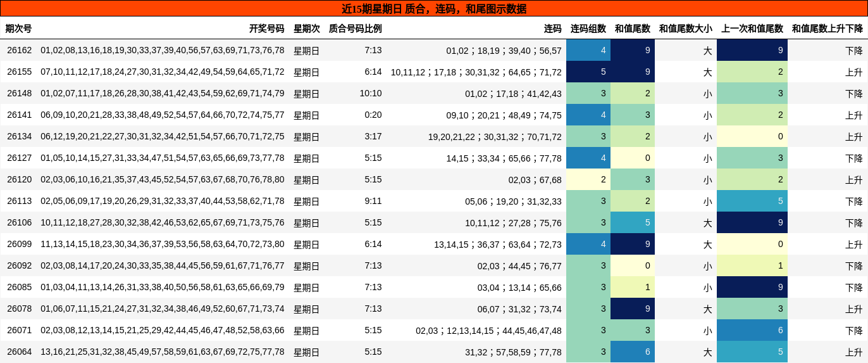Click 上一次和值尾数 cell 6 in row 26071
This screenshot has height=363, width=868.
pos(752,330)
